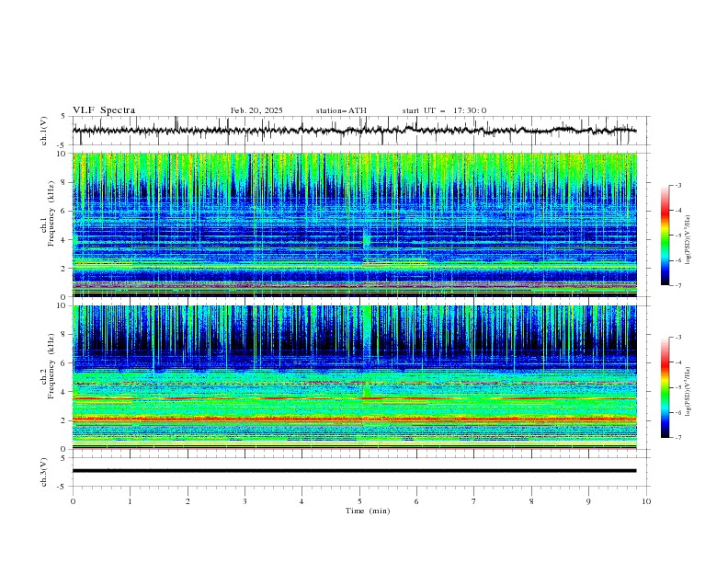Click the 'ch.3(V)' waveform axis label

[44, 472]
